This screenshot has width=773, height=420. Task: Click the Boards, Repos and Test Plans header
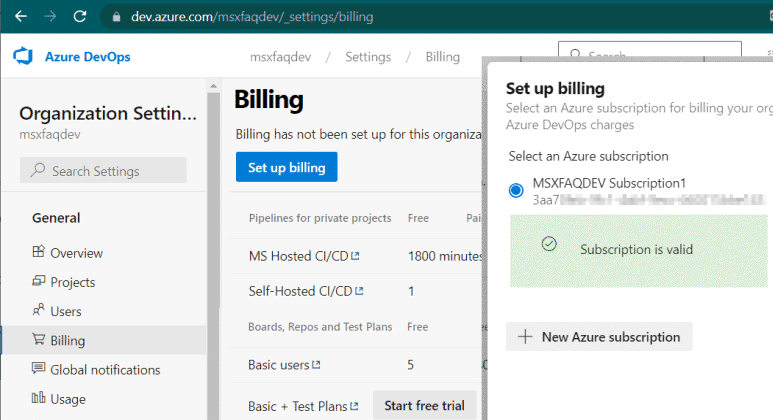320,327
